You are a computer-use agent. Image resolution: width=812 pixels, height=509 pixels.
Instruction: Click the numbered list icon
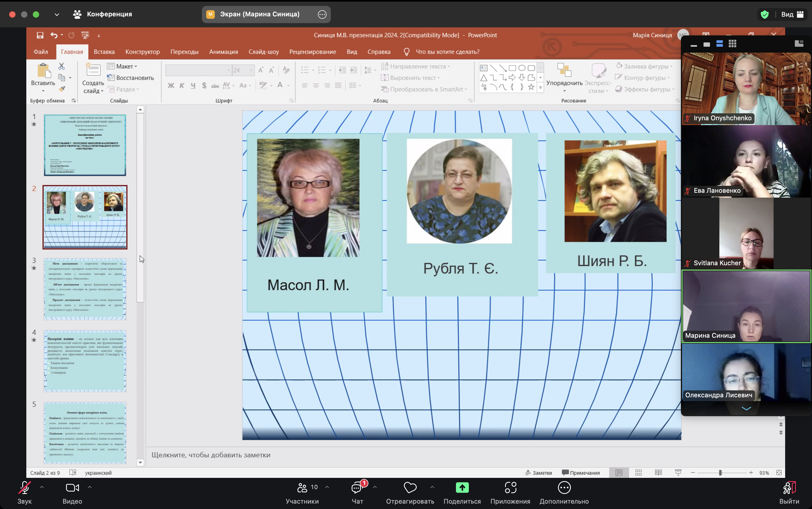pos(322,70)
